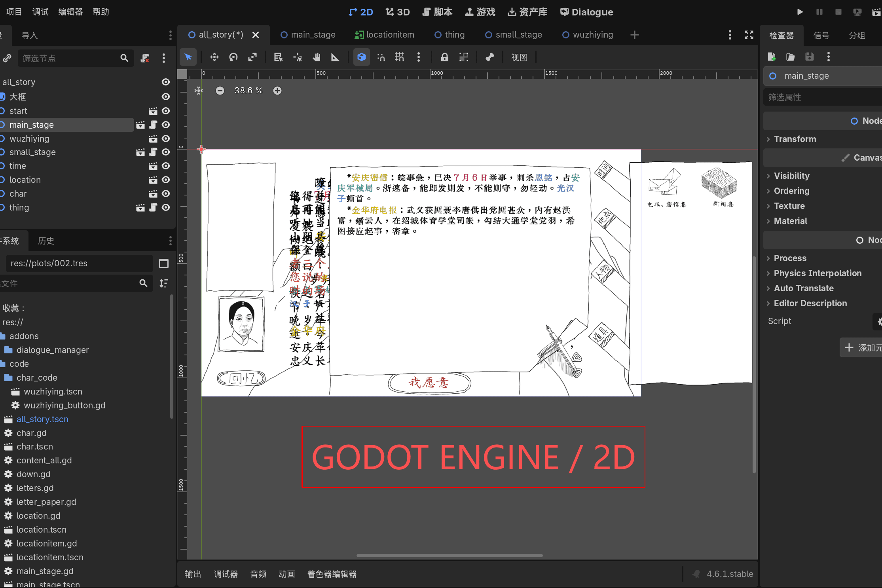Toggle distraction-free mode icon
882x588 pixels.
(x=749, y=35)
